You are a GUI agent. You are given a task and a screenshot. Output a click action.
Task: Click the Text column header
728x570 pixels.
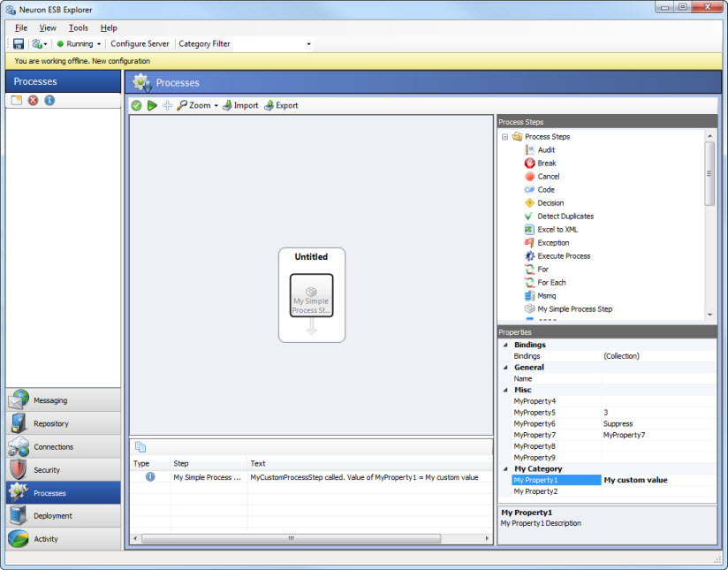coord(369,463)
